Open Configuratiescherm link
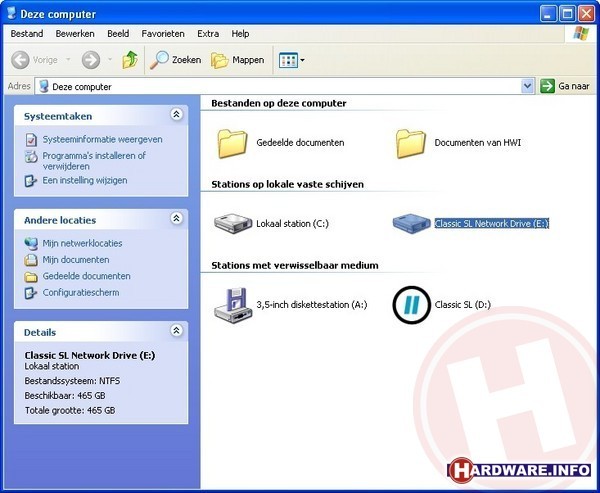 pos(81,292)
